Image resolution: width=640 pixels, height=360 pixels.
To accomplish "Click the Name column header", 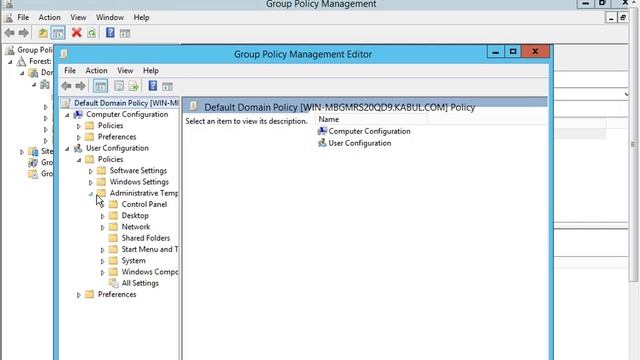I will (371, 119).
